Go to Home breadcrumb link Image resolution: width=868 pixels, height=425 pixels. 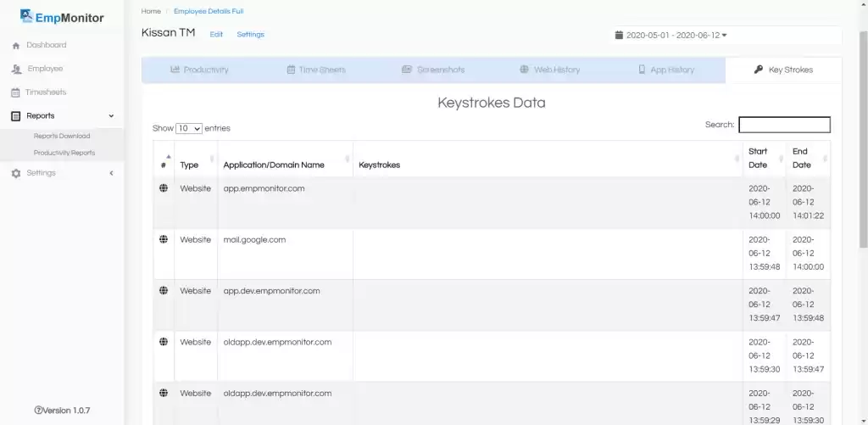[x=151, y=11]
